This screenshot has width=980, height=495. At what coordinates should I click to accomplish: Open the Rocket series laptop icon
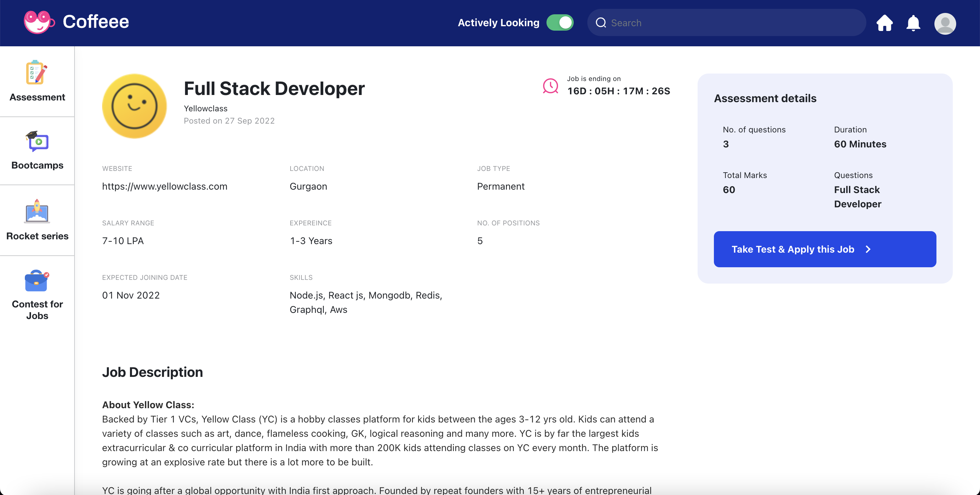(x=37, y=211)
